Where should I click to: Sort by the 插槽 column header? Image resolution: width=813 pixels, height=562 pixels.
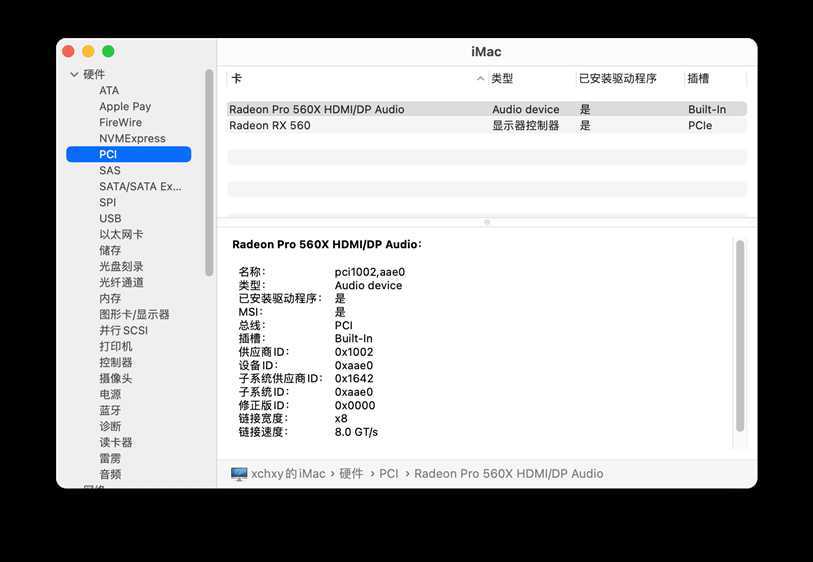698,79
